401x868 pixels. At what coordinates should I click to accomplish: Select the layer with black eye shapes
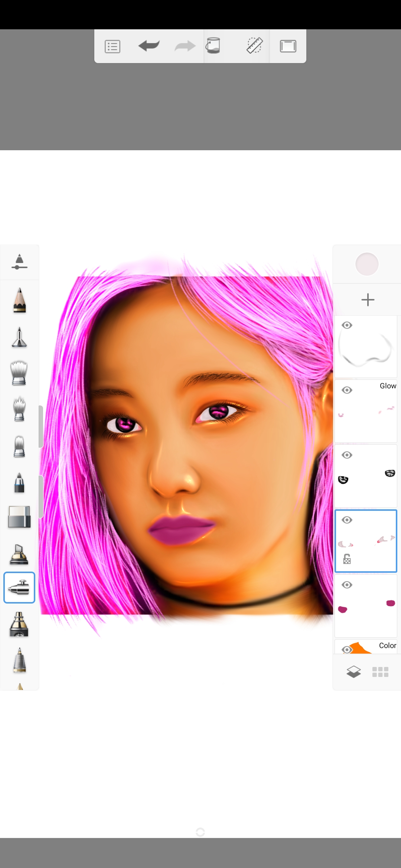point(366,476)
